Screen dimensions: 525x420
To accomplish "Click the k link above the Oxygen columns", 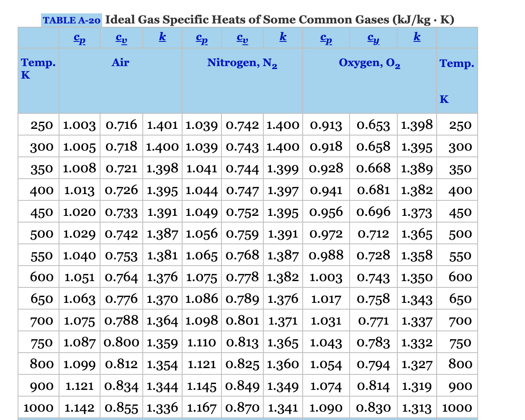I will [416, 37].
